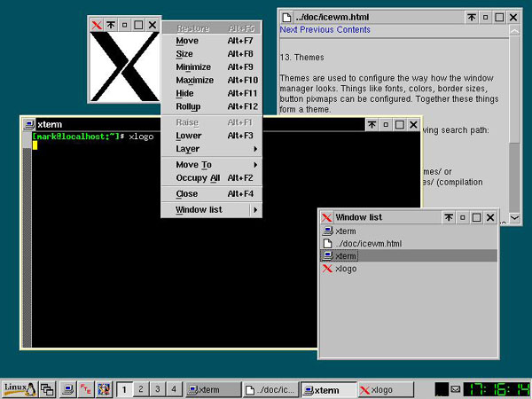The image size is (532, 399).
Task: Select Rollup in the window menu
Action: (211, 106)
